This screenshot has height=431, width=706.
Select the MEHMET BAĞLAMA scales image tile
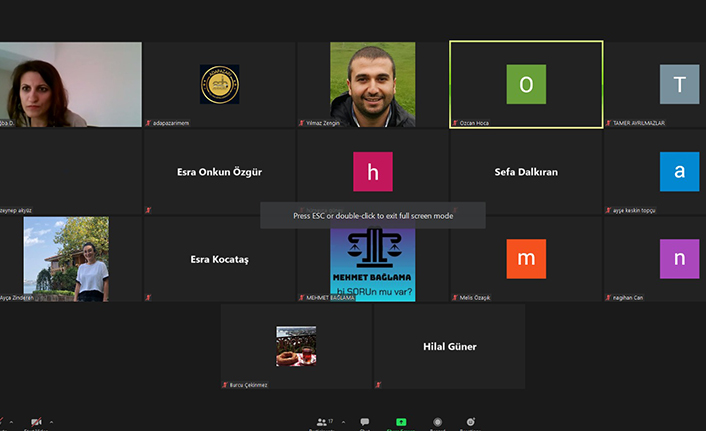point(372,259)
